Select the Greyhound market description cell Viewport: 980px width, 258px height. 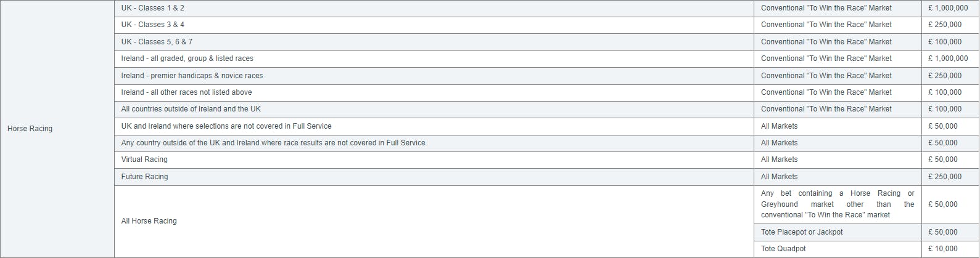click(x=838, y=204)
